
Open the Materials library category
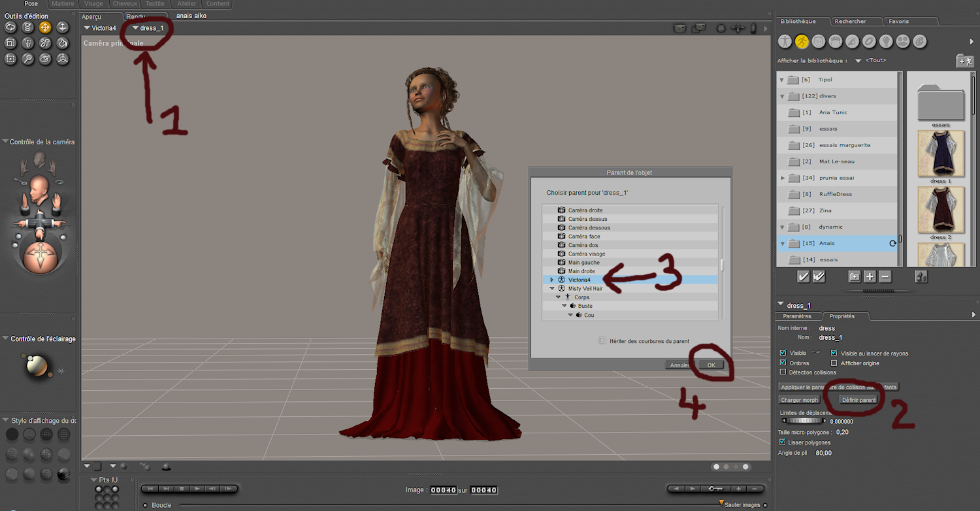tap(920, 41)
